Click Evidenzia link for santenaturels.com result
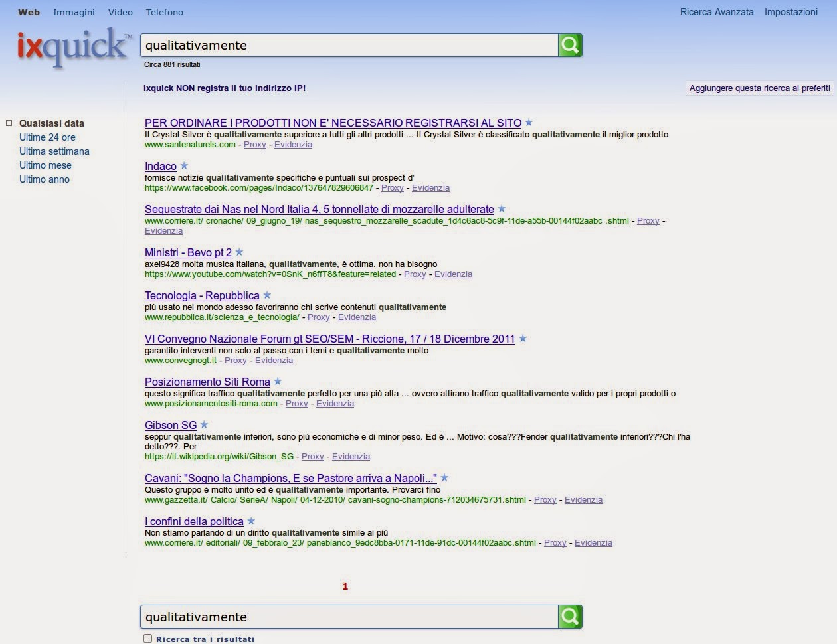Screen dimensions: 837x644 click(293, 145)
